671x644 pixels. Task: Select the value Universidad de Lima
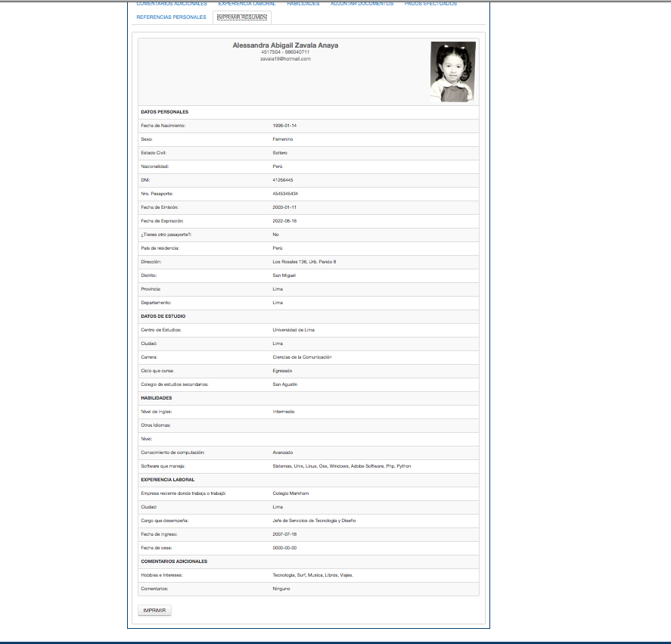point(294,330)
